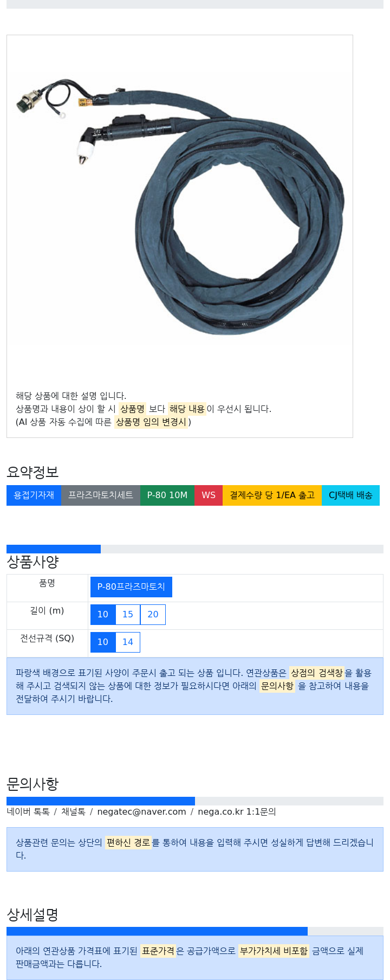This screenshot has width=390, height=980.
Task: Select the P-80프라즈마토치 product name option
Action: [x=131, y=586]
